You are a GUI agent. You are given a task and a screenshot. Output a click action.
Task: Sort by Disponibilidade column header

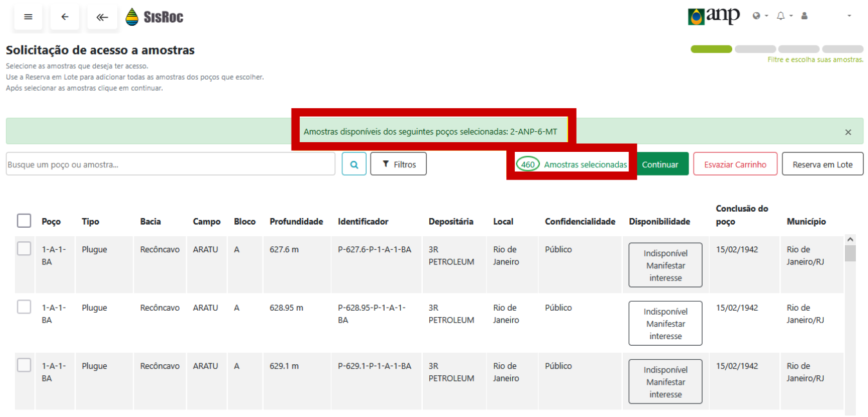(659, 221)
